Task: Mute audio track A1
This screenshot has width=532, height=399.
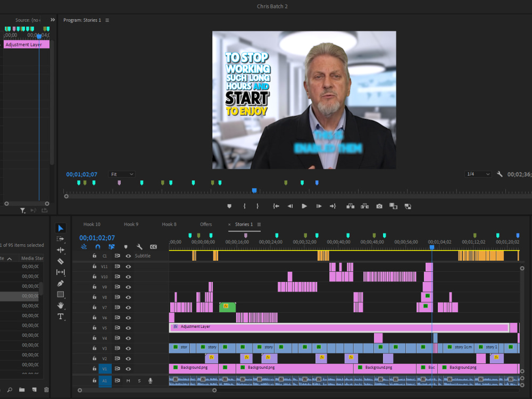Action: 128,381
